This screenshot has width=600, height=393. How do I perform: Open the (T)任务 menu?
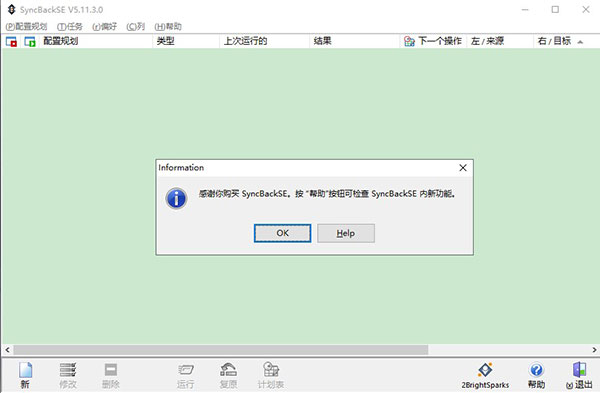pyautogui.click(x=70, y=26)
